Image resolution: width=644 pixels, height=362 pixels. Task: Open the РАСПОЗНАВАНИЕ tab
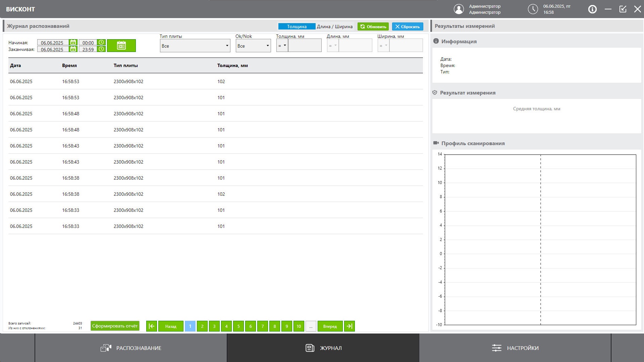click(x=131, y=348)
